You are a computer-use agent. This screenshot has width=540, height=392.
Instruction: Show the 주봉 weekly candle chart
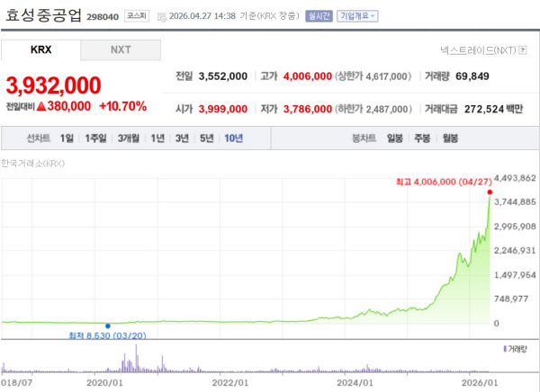coord(422,138)
